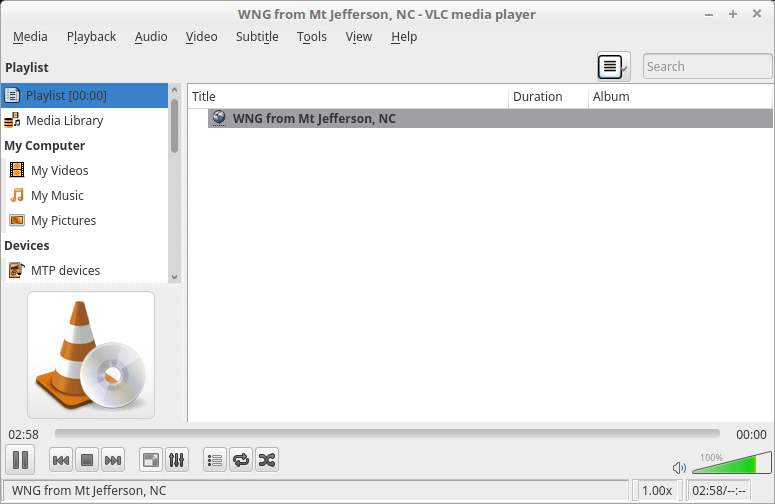Click the 1.00x playback speed indicator

(x=657, y=491)
